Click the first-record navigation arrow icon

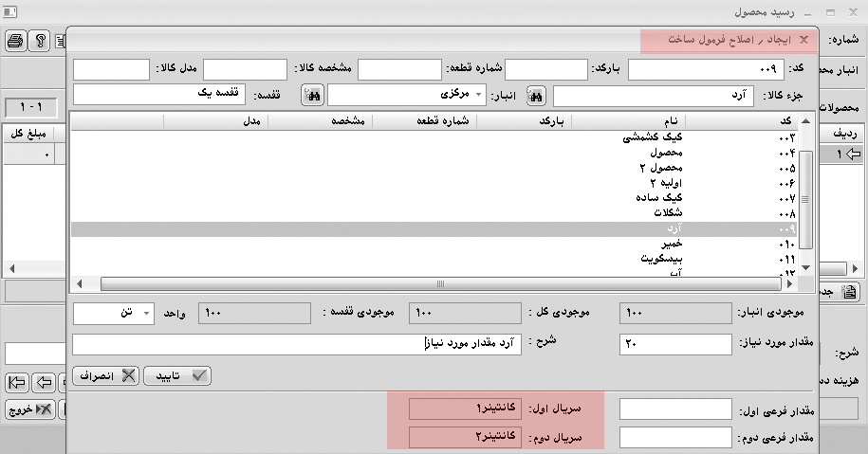(16, 383)
